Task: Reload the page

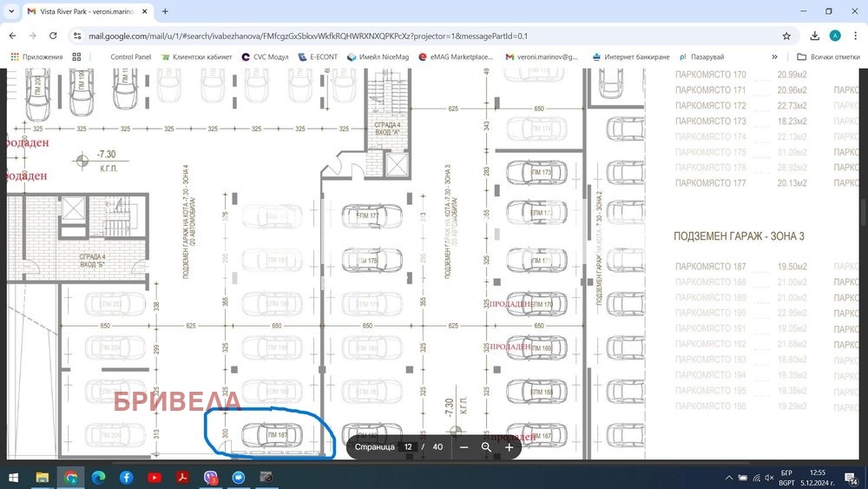Action: tap(54, 36)
